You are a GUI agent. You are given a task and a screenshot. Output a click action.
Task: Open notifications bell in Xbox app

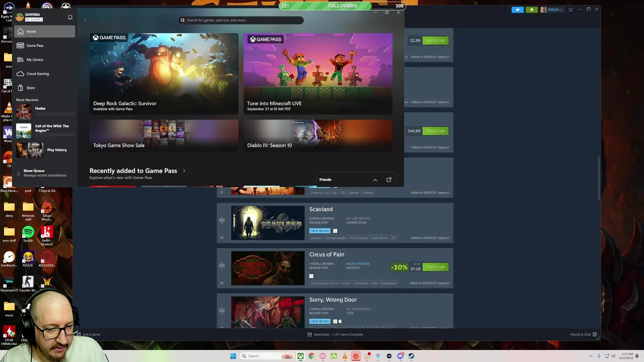(70, 17)
